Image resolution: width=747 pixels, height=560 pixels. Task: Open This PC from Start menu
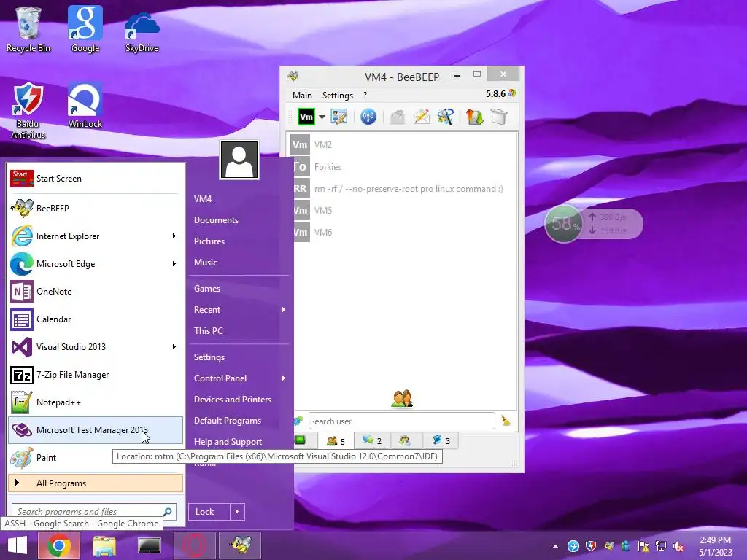click(x=209, y=331)
